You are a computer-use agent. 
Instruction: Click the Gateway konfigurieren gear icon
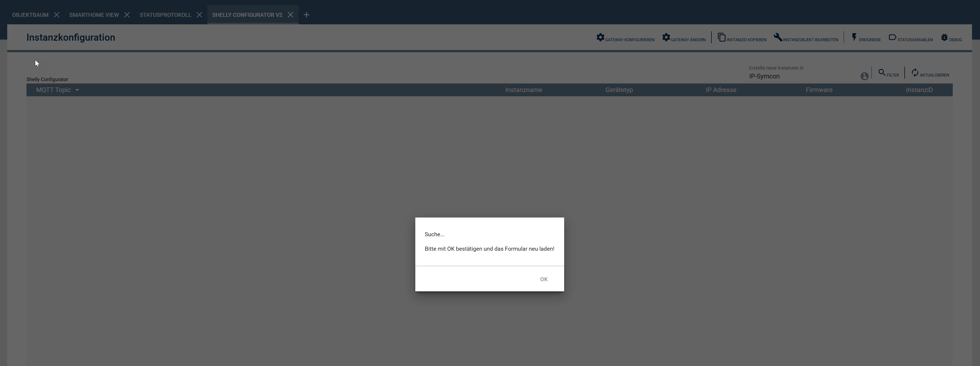click(x=600, y=37)
